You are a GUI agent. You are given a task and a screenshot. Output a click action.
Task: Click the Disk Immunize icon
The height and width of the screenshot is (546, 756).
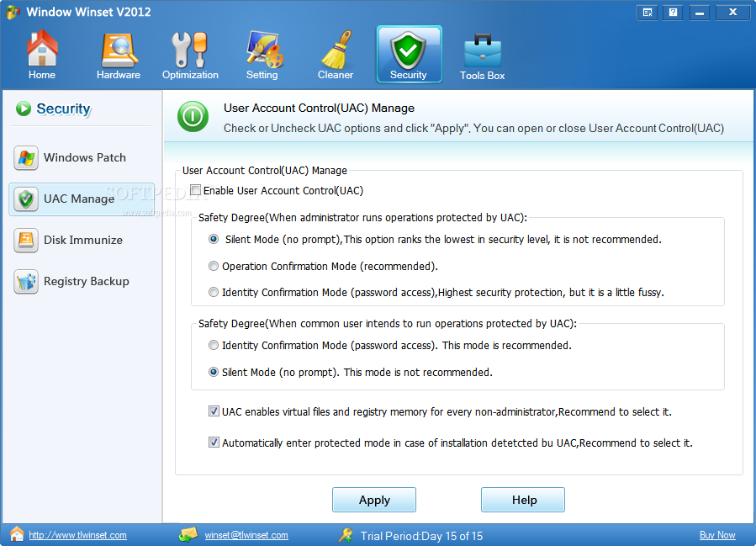26,241
